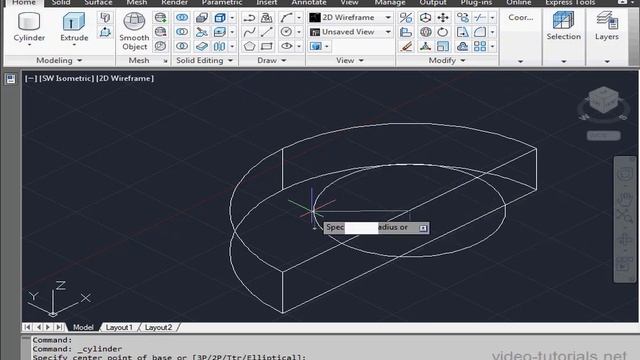
Task: Select the Spline draw tool
Action: 249,32
